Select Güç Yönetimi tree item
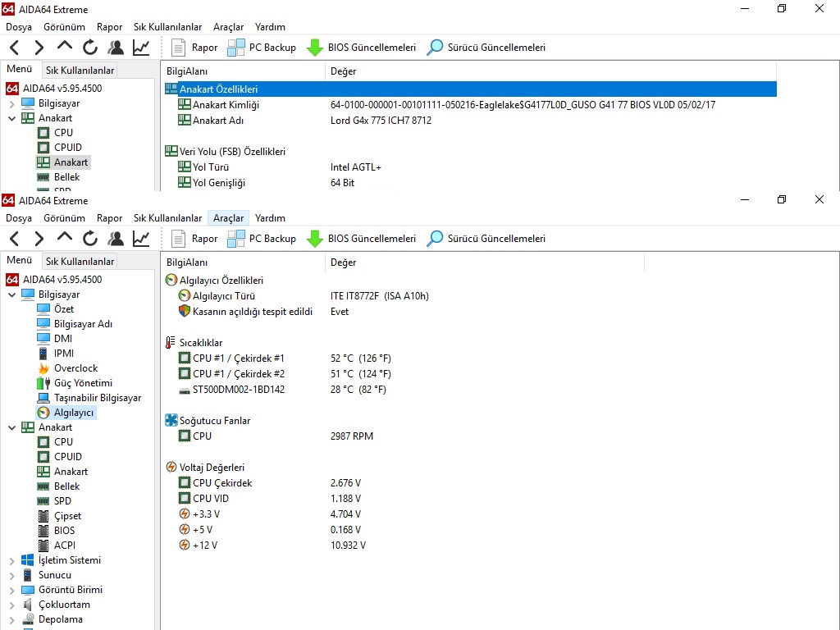The image size is (840, 630). [x=83, y=383]
